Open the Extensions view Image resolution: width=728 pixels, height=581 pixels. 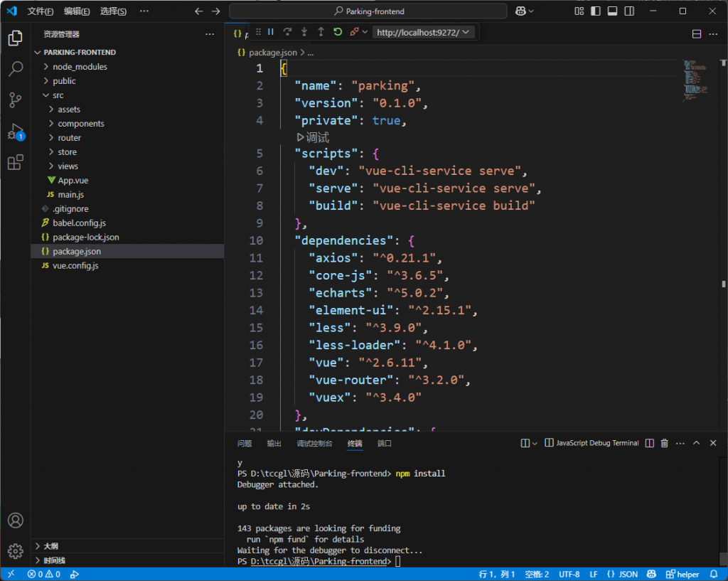point(16,163)
